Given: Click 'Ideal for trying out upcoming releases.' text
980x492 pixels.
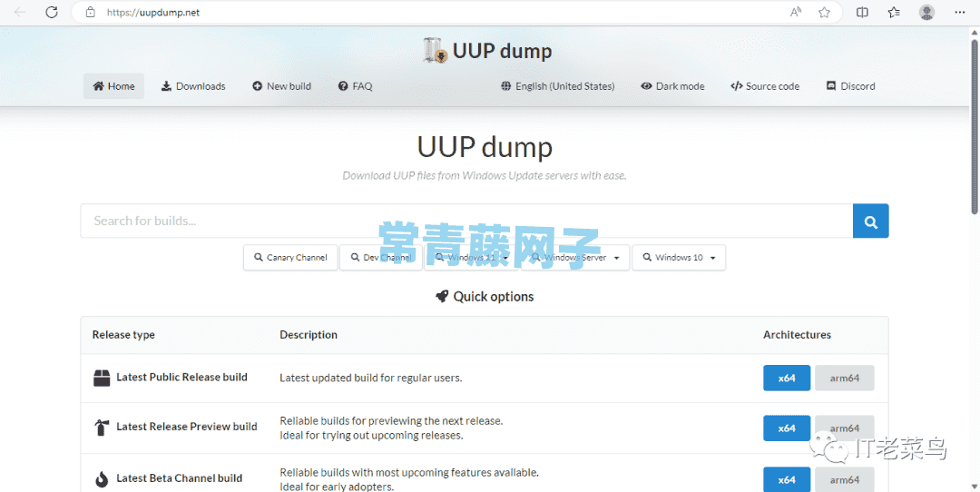Looking at the screenshot, I should pyautogui.click(x=372, y=435).
